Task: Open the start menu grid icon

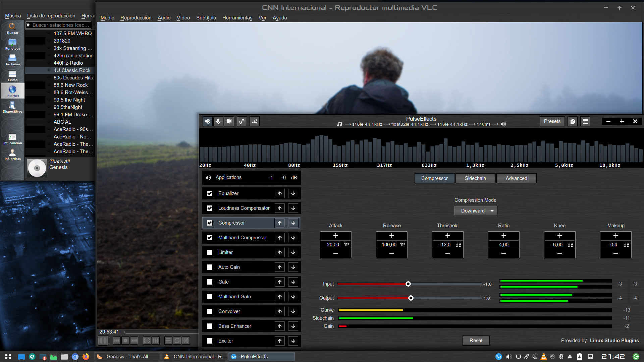Action: pos(8,357)
